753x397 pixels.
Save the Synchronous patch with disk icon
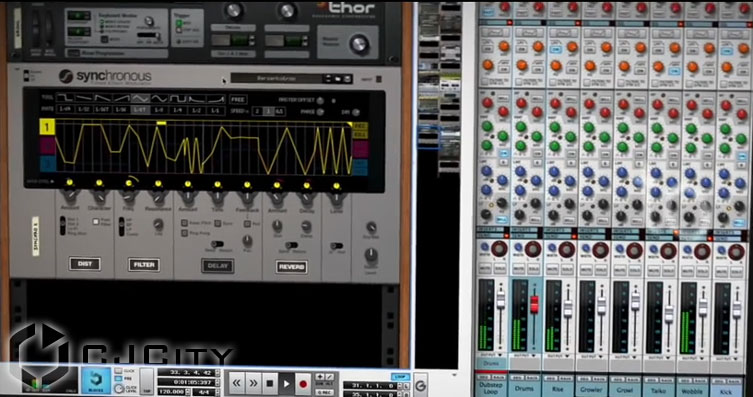tap(347, 79)
